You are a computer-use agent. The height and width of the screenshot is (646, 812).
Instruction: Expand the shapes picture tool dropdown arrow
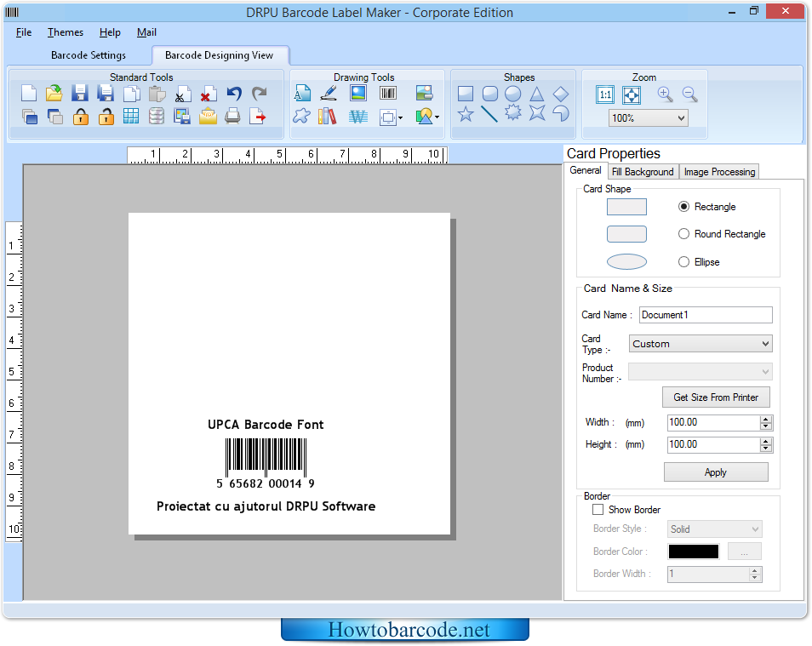[x=437, y=117]
